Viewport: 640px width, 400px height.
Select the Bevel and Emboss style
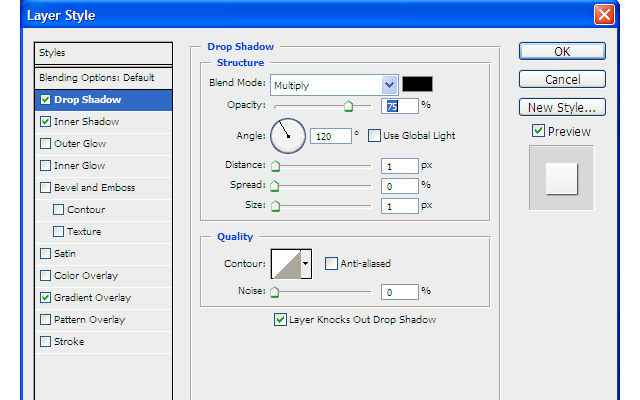[94, 188]
